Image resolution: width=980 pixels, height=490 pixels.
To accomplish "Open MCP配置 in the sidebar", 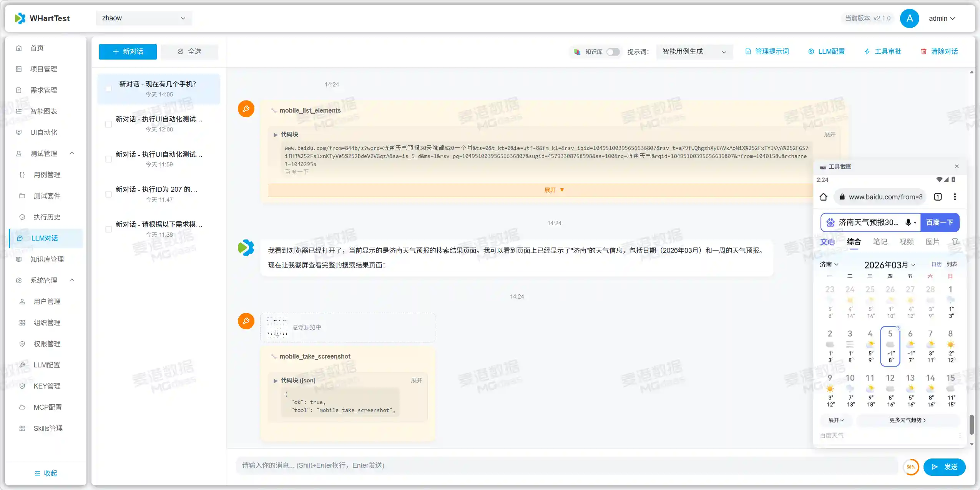I will (x=47, y=407).
